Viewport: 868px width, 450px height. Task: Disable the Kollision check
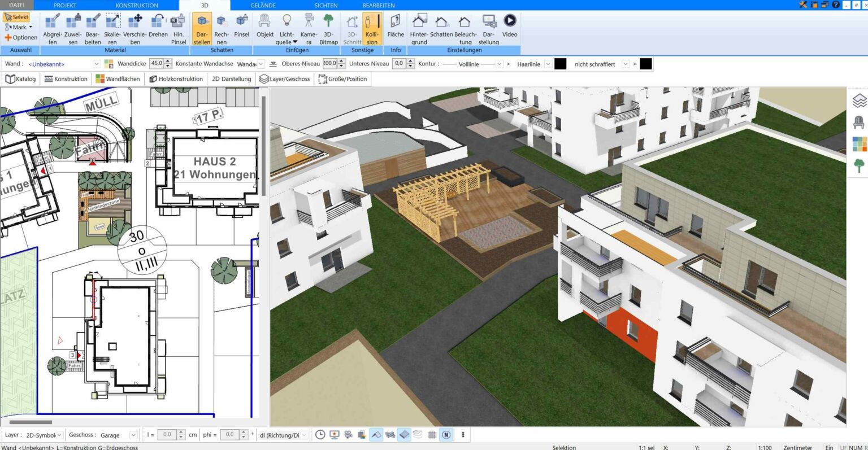[x=372, y=28]
